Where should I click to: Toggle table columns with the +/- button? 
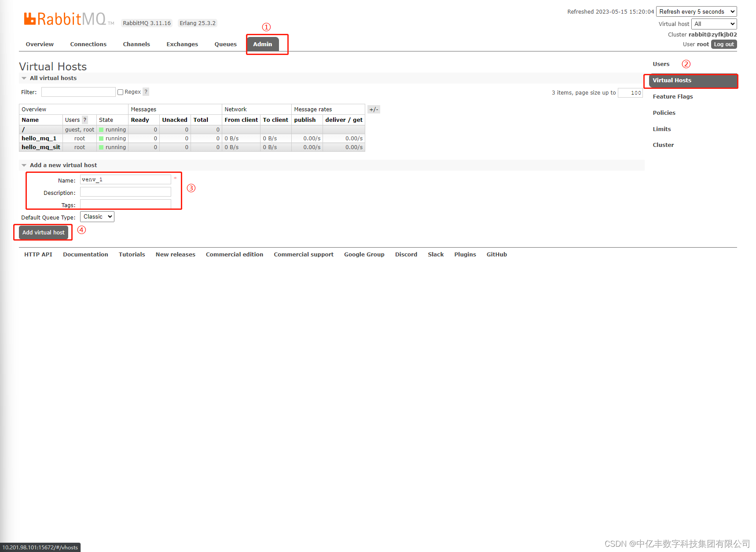click(374, 110)
